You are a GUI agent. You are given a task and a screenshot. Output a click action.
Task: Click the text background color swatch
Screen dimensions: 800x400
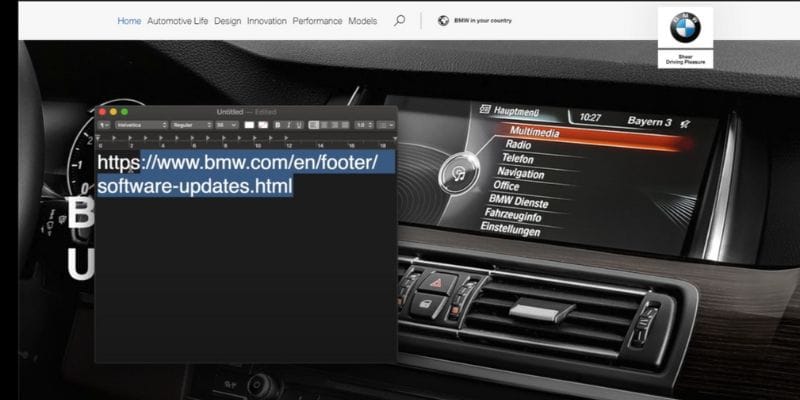(263, 125)
